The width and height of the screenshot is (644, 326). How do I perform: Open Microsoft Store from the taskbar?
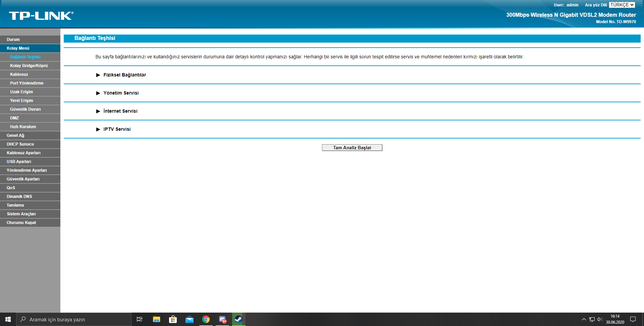(173, 319)
